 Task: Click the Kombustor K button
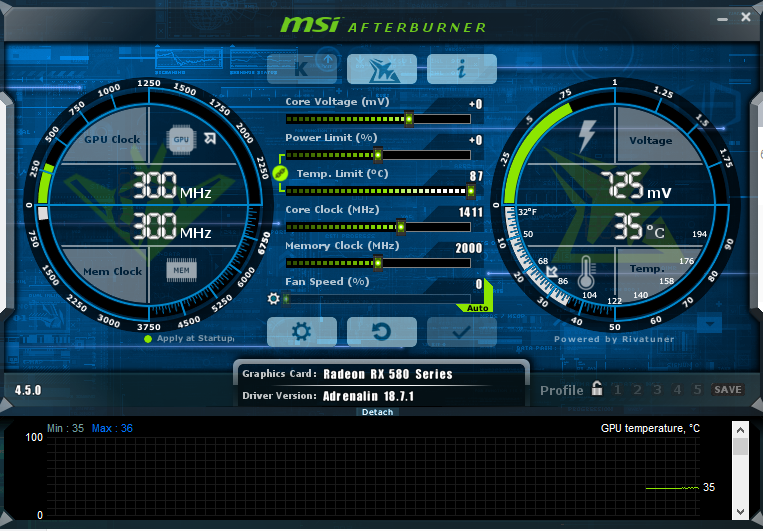pos(302,69)
